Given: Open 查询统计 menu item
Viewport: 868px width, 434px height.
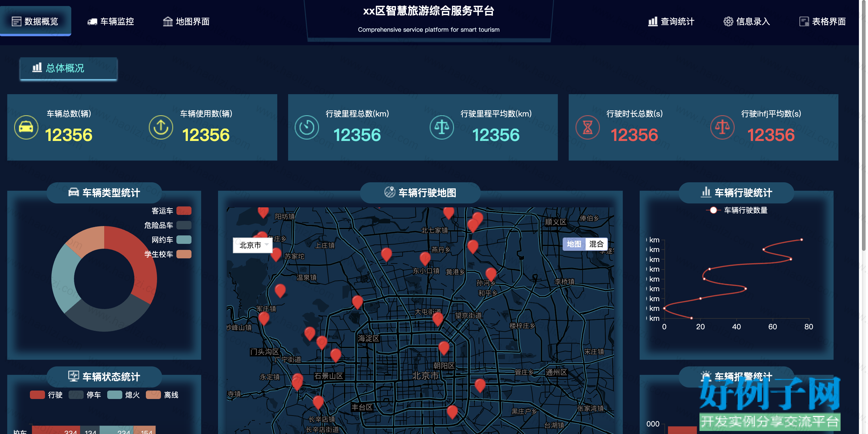Looking at the screenshot, I should tap(671, 21).
